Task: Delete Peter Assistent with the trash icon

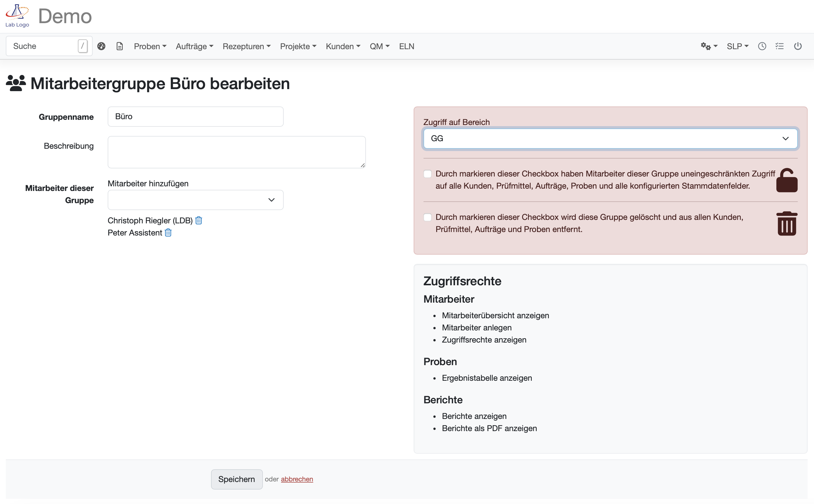Action: point(168,233)
